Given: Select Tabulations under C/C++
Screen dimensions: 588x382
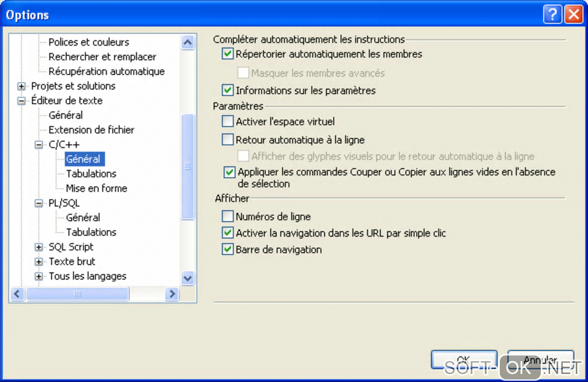Looking at the screenshot, I should click(x=91, y=174).
